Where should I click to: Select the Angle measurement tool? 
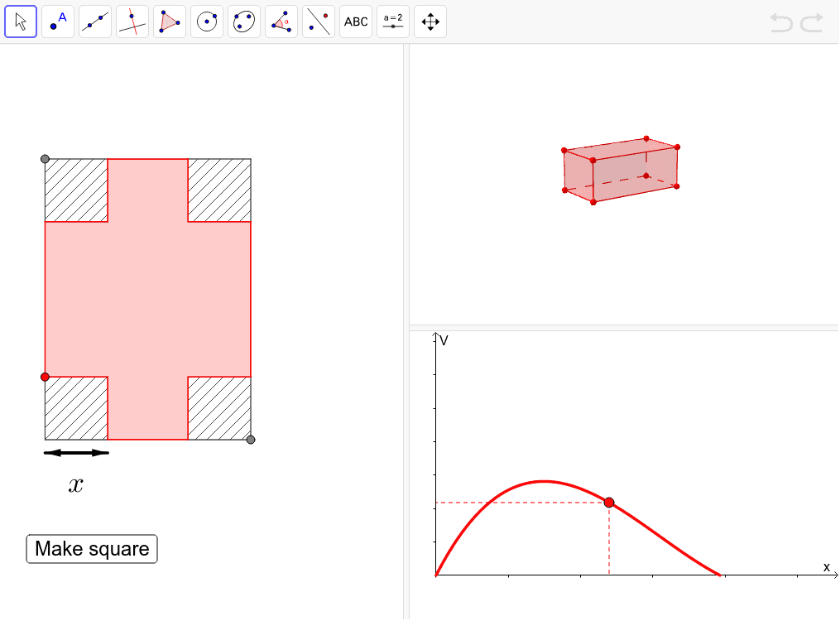tap(281, 21)
